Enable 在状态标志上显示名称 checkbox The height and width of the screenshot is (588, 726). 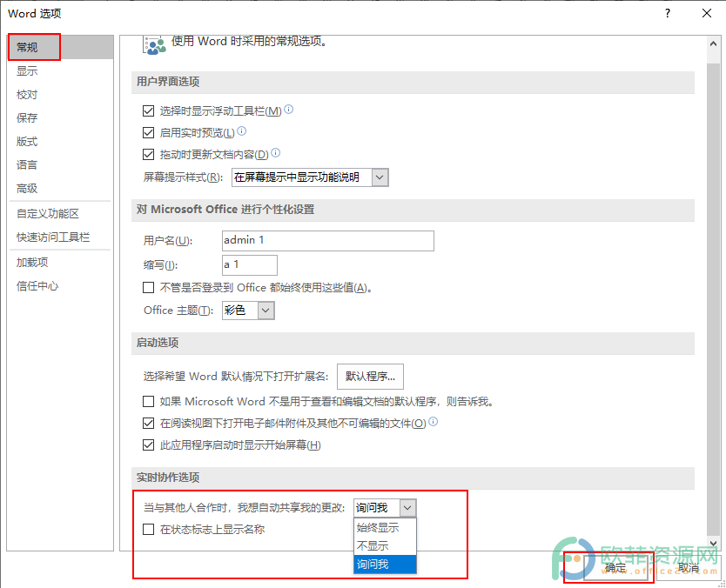148,529
